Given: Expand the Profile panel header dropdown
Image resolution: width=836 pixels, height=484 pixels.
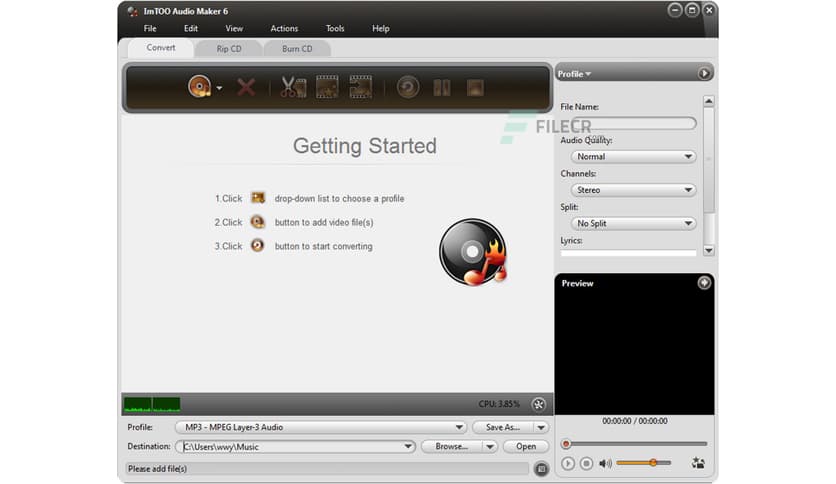Looking at the screenshot, I should click(574, 74).
